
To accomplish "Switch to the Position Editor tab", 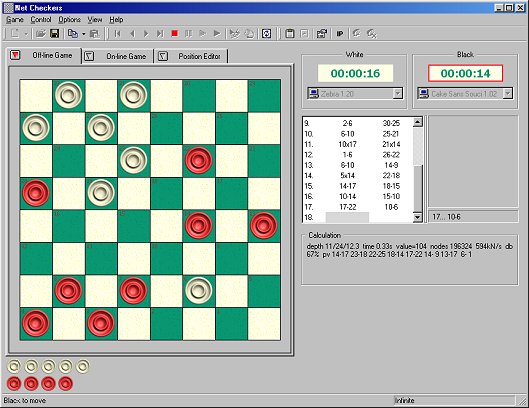I will (192, 56).
